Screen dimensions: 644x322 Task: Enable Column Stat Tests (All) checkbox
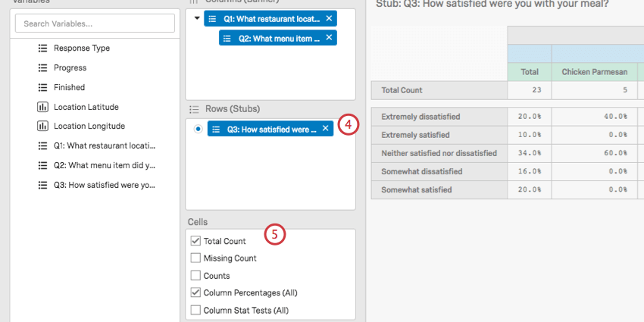click(x=196, y=310)
